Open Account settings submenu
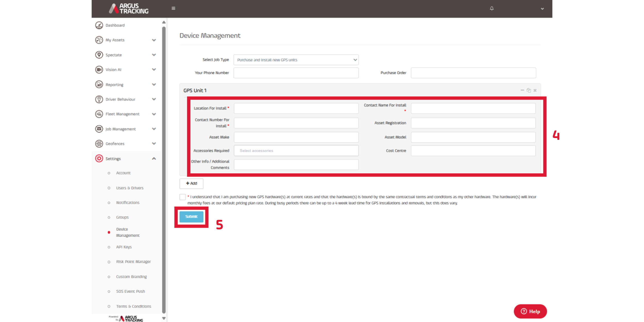The image size is (644, 322). tap(123, 173)
